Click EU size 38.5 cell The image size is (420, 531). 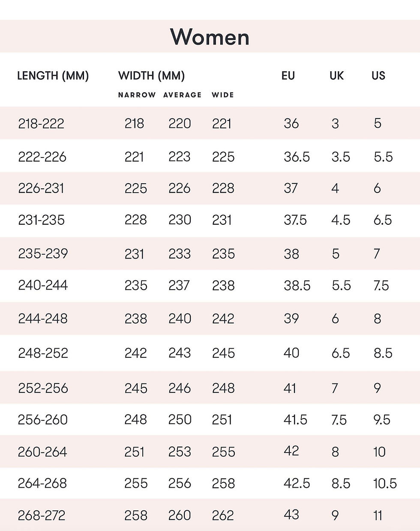click(297, 286)
